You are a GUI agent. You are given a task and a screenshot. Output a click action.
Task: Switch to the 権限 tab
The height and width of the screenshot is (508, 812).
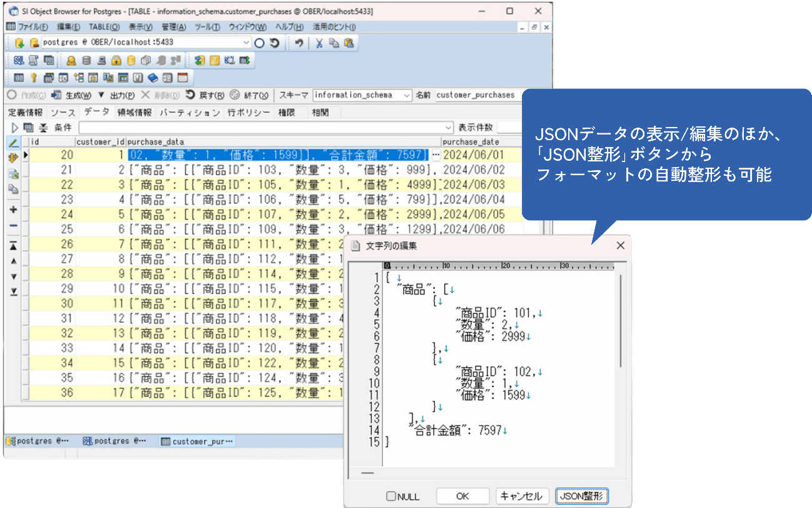click(286, 113)
